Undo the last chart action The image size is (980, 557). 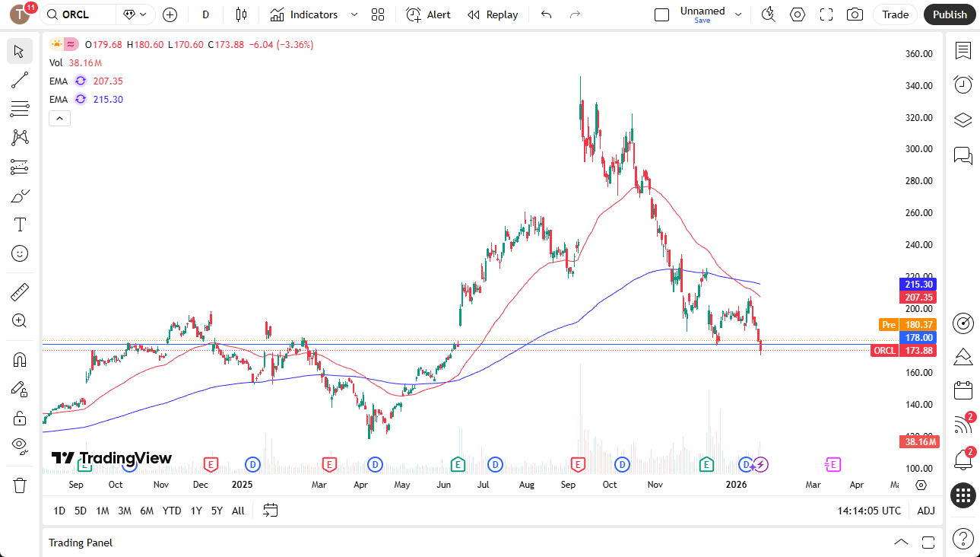click(546, 14)
